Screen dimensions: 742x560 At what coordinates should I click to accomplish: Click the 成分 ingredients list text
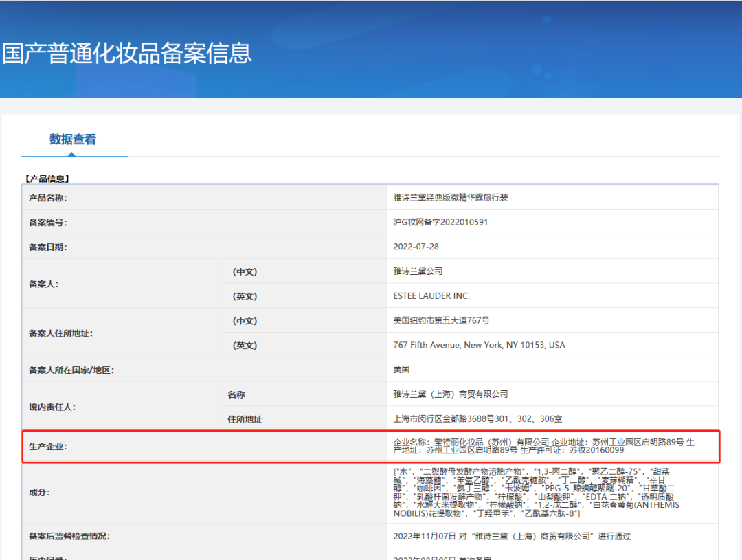point(536,492)
